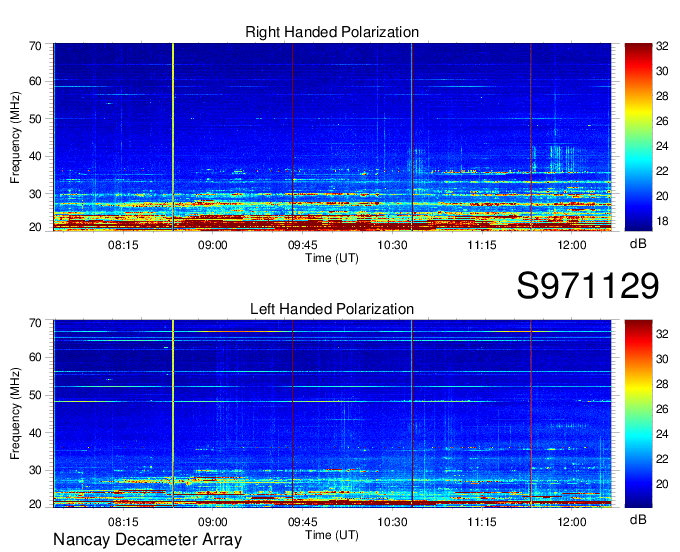This screenshot has width=680, height=552.
Task: Click the Left Handed plot's color scale bar
Action: click(x=638, y=414)
